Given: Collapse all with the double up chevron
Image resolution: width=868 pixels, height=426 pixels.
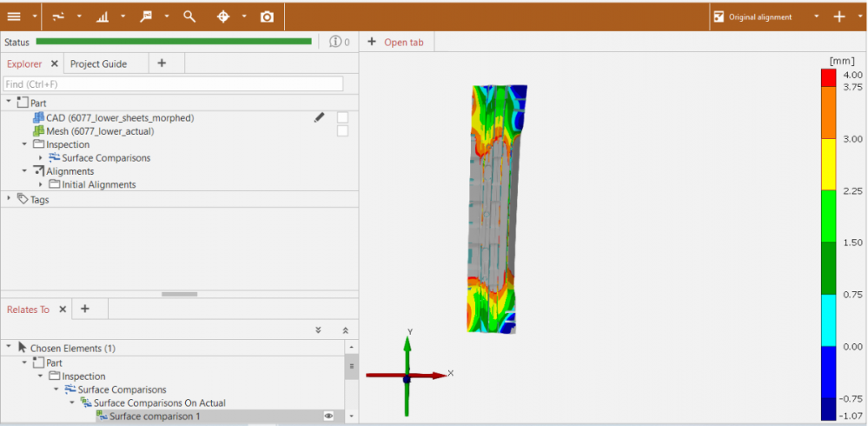Looking at the screenshot, I should [346, 330].
